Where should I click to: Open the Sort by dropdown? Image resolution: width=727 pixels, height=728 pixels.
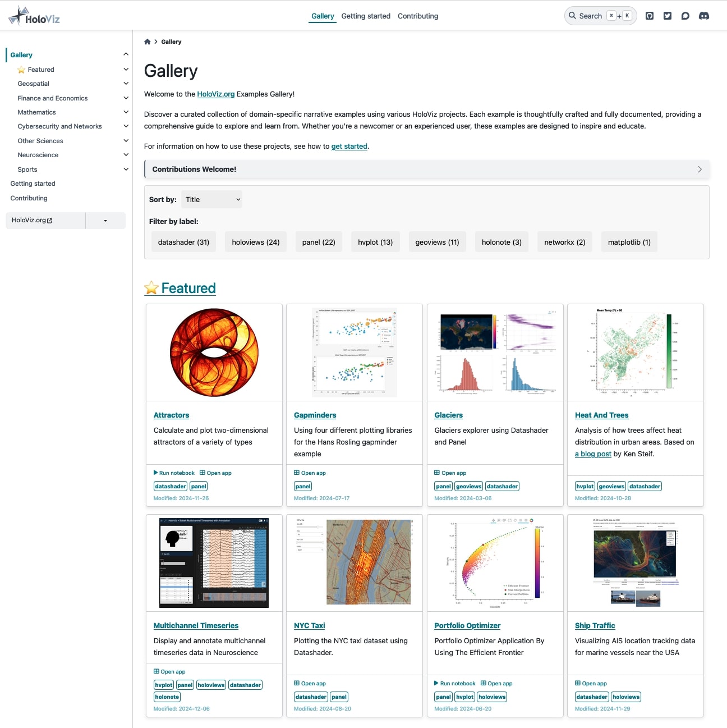(x=211, y=199)
